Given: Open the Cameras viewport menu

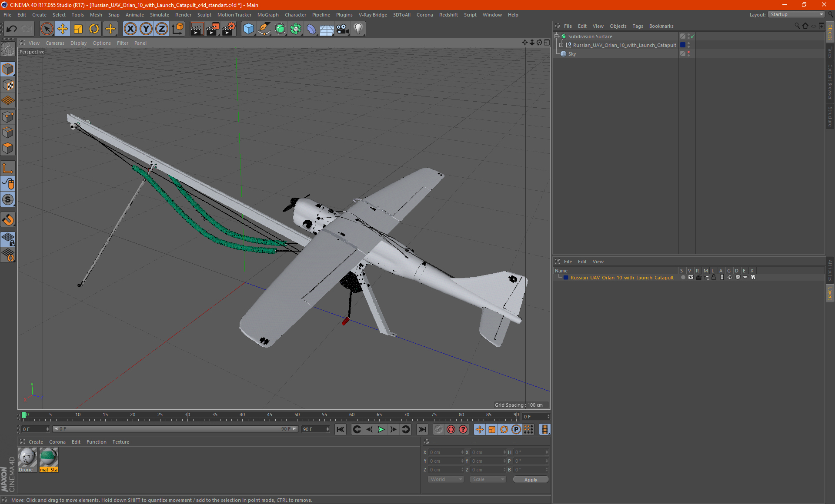Looking at the screenshot, I should (55, 43).
